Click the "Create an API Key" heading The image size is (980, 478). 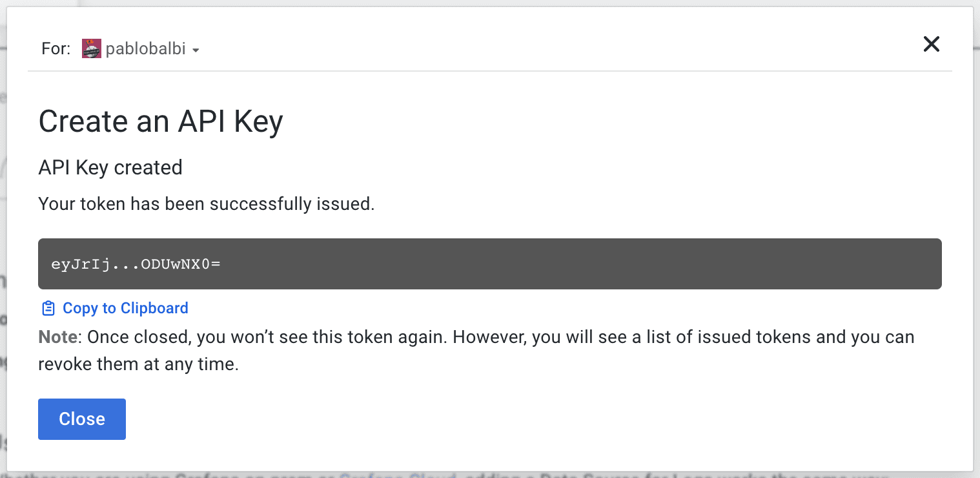click(161, 121)
